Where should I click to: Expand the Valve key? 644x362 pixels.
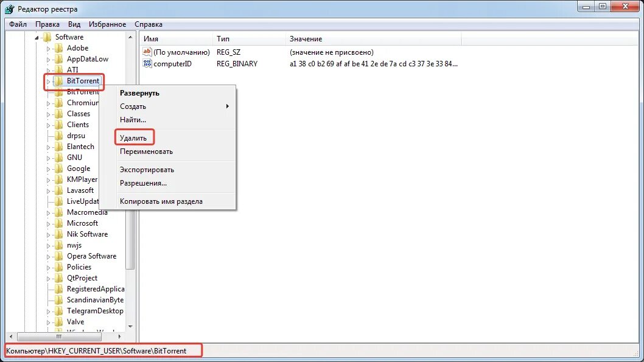48,322
